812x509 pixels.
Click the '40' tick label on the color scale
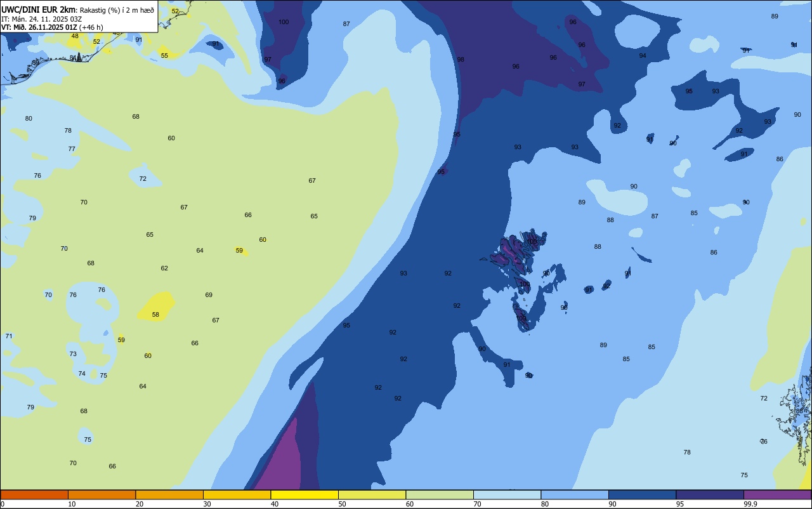click(x=275, y=504)
